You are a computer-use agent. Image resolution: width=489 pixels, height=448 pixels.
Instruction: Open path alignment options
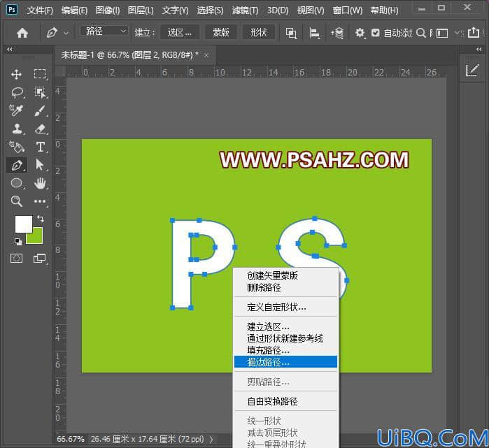[x=314, y=33]
